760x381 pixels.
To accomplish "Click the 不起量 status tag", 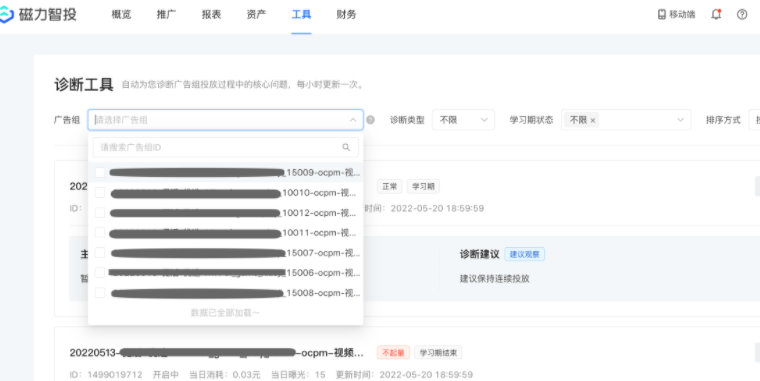I will 393,352.
